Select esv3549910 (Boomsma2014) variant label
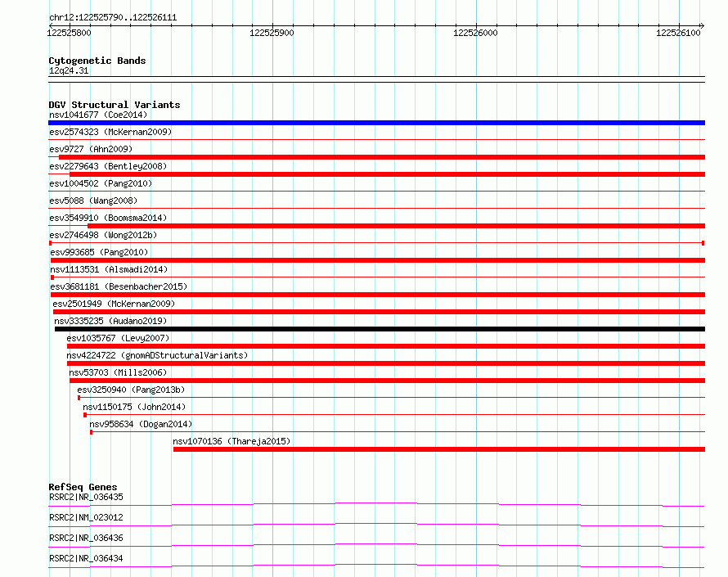This screenshot has width=728, height=577. [108, 218]
